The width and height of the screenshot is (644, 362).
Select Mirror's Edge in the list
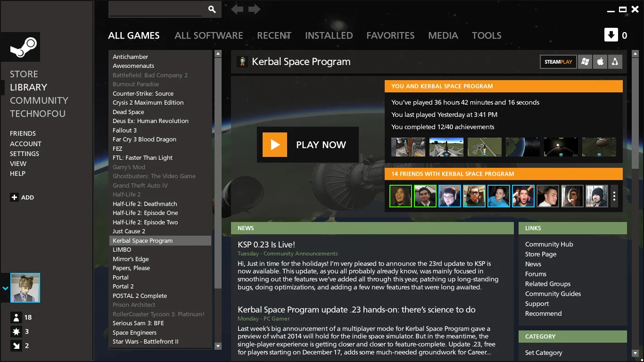click(x=160, y=259)
